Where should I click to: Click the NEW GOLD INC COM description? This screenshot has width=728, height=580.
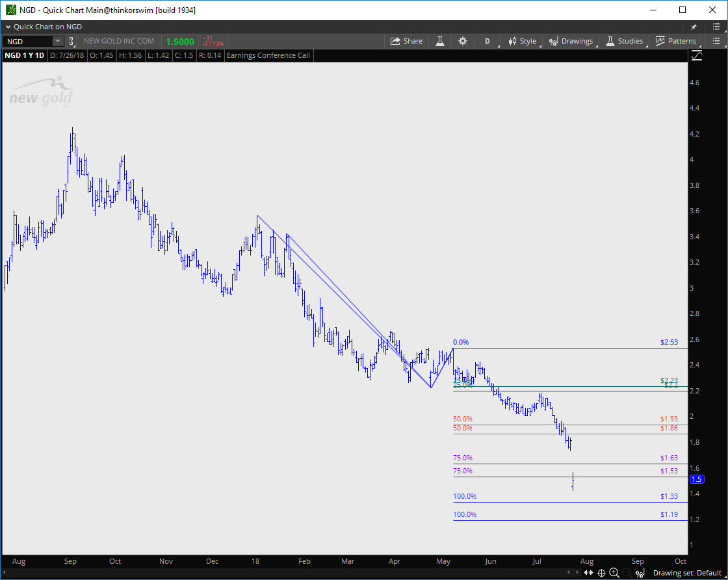click(119, 41)
